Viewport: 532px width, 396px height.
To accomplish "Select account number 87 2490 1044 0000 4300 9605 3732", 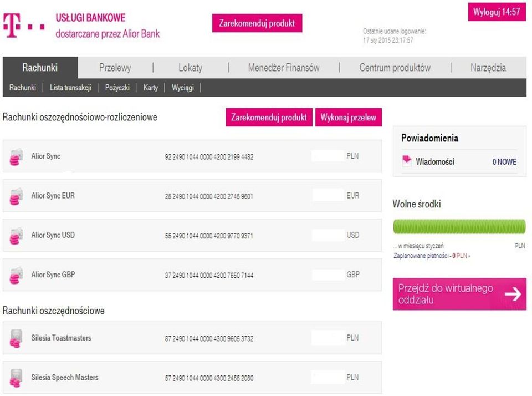I will tap(209, 339).
